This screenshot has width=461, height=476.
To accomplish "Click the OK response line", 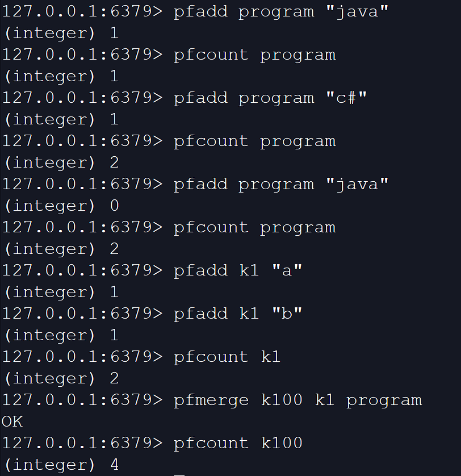I will pyautogui.click(x=12, y=421).
